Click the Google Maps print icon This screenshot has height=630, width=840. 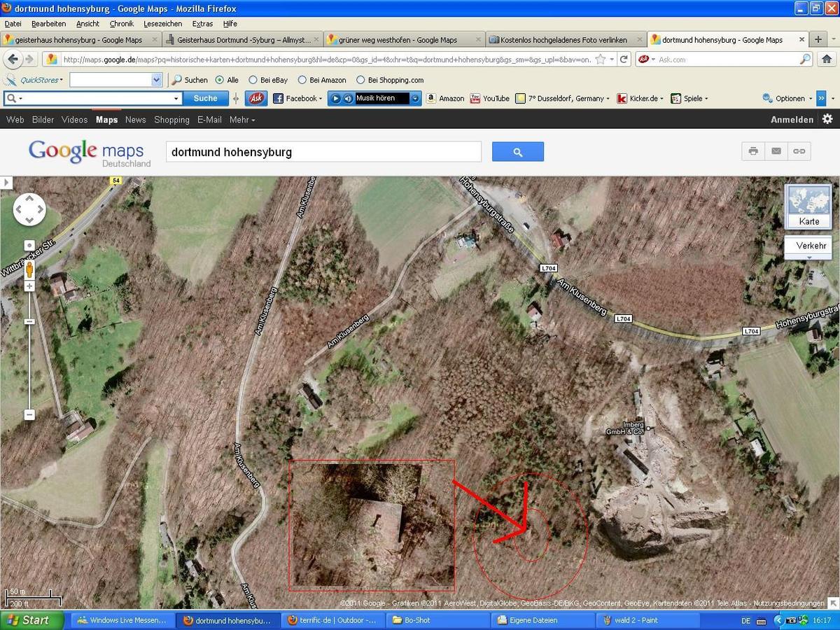(x=753, y=150)
